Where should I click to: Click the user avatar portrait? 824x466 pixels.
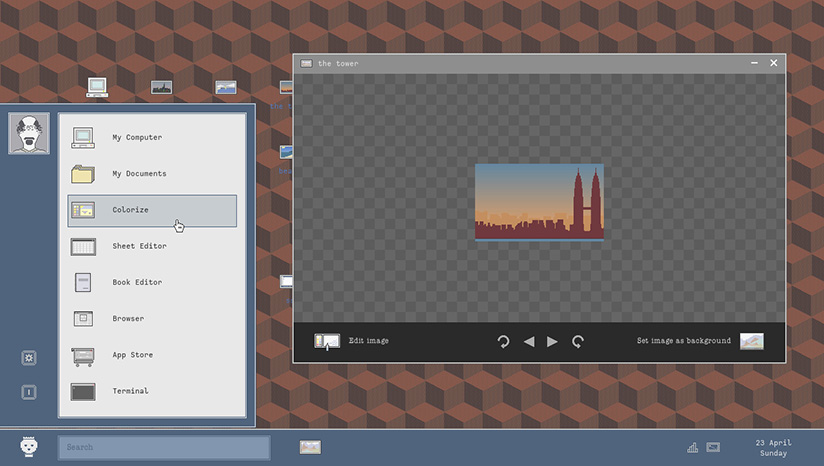pyautogui.click(x=29, y=133)
